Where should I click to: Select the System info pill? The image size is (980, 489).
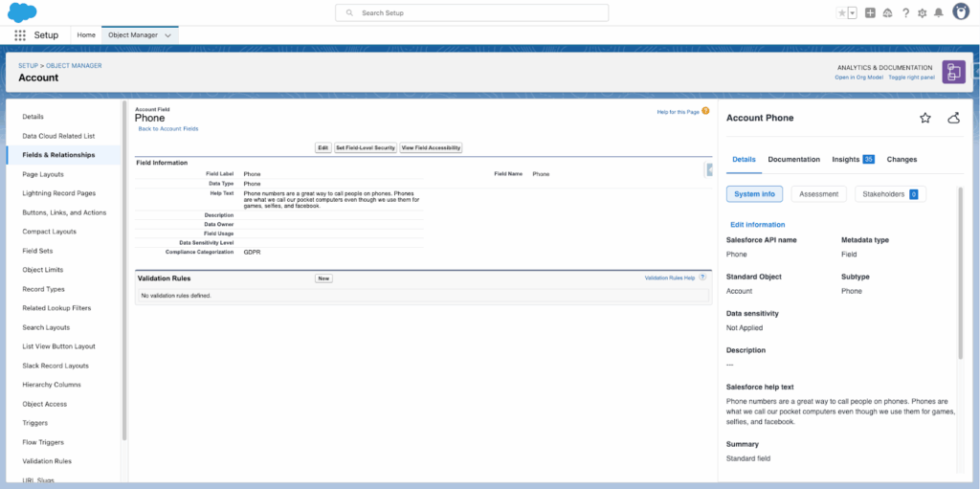754,194
